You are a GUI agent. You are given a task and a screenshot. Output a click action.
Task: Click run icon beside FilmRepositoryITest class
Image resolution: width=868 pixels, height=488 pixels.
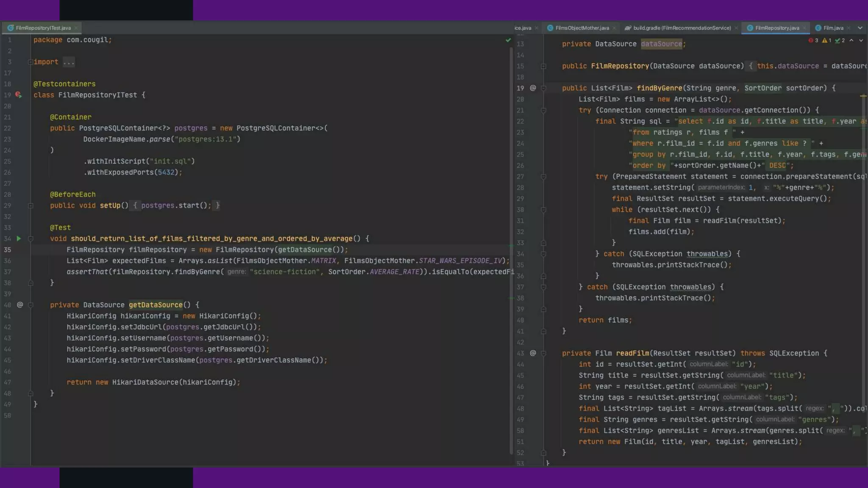tap(18, 95)
